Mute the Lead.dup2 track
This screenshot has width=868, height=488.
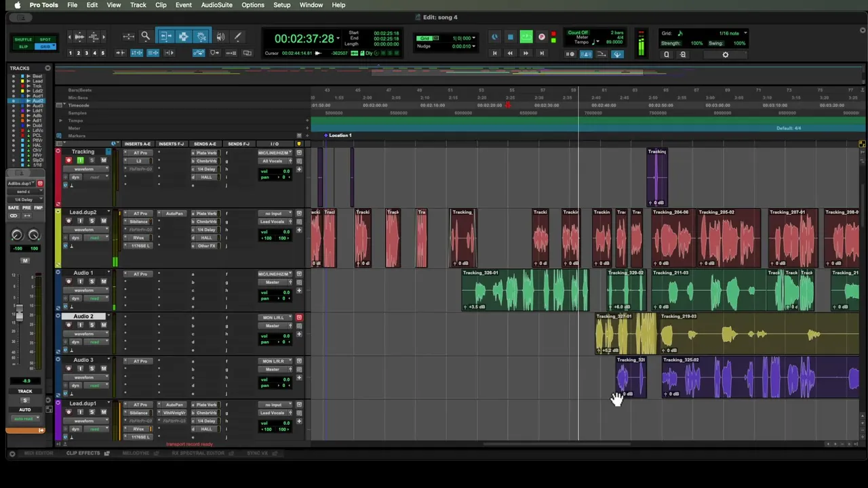click(x=103, y=221)
